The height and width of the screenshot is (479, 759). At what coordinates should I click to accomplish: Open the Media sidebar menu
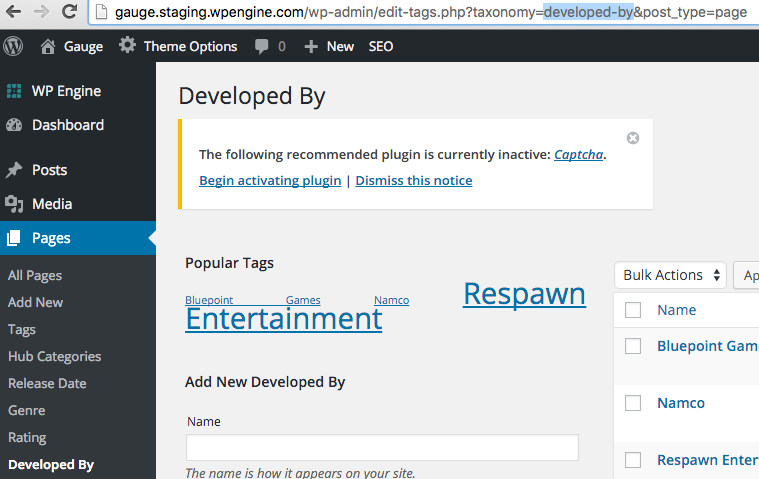pos(52,204)
